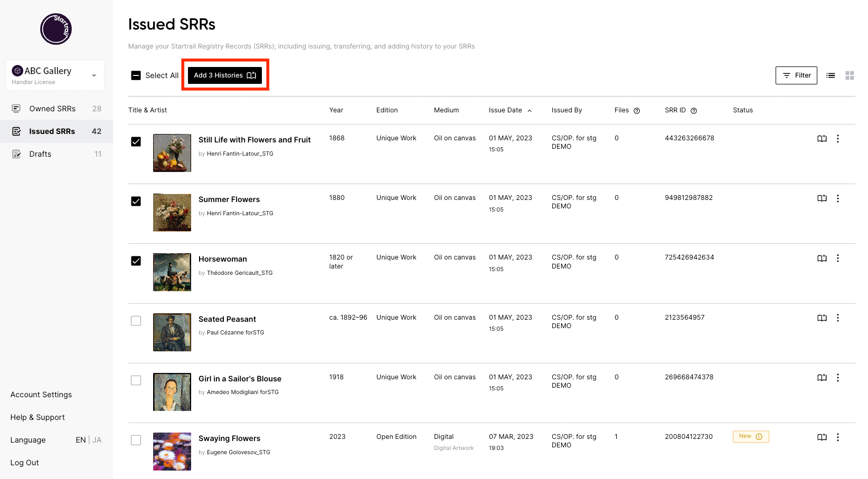This screenshot has width=868, height=479.
Task: Expand the ABC Gallery account dropdown
Action: tap(94, 75)
